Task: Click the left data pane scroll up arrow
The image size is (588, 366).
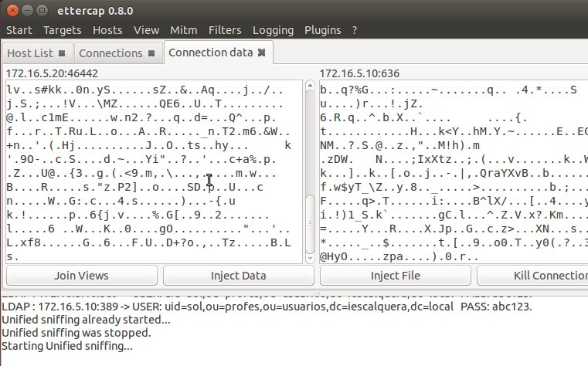Action: 310,86
